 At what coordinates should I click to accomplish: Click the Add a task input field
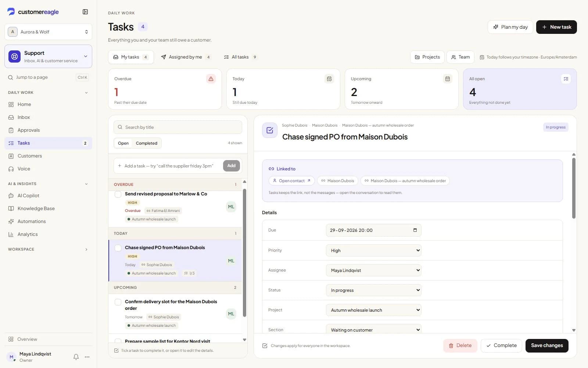[169, 166]
